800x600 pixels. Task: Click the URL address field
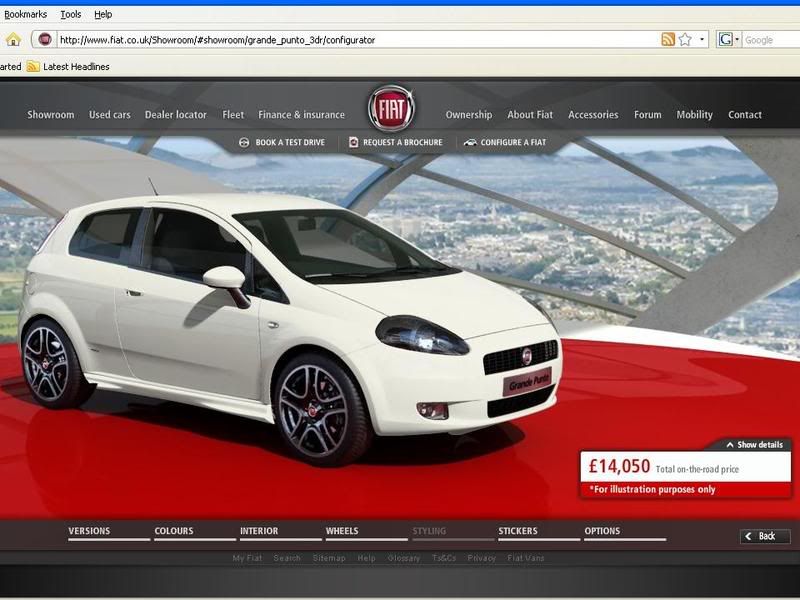pyautogui.click(x=357, y=40)
